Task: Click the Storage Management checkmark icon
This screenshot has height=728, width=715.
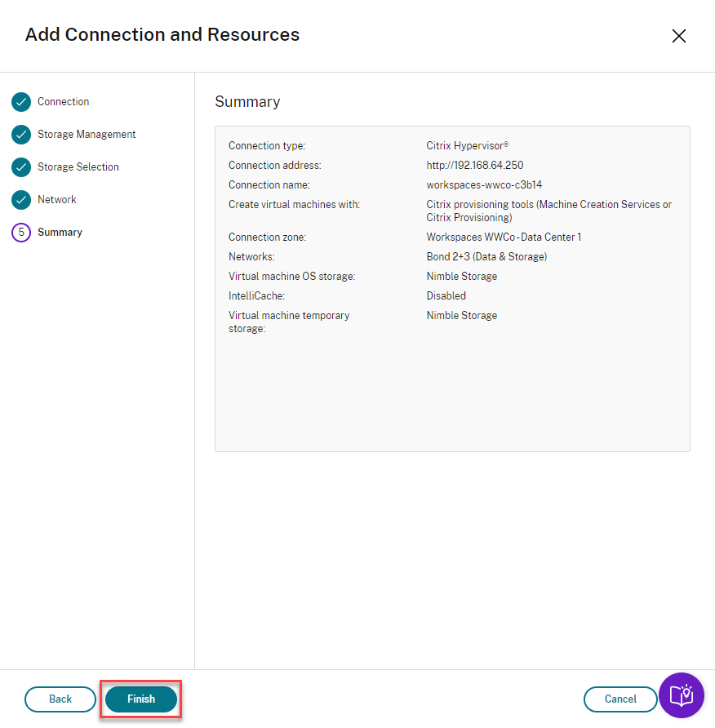Action: (21, 135)
